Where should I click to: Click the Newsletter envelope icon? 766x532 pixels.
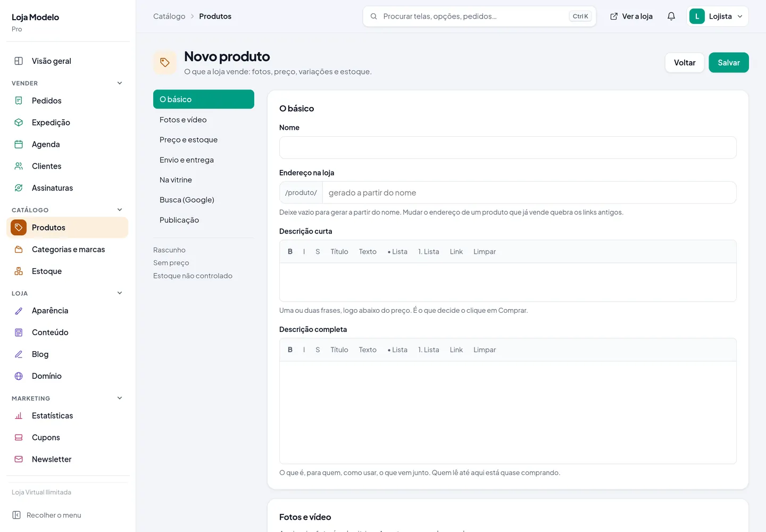coord(19,459)
